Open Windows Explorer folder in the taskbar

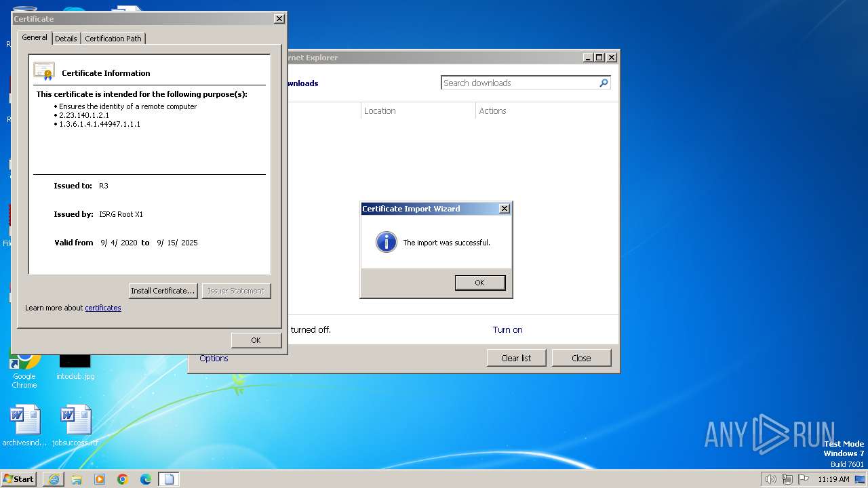pyautogui.click(x=77, y=479)
